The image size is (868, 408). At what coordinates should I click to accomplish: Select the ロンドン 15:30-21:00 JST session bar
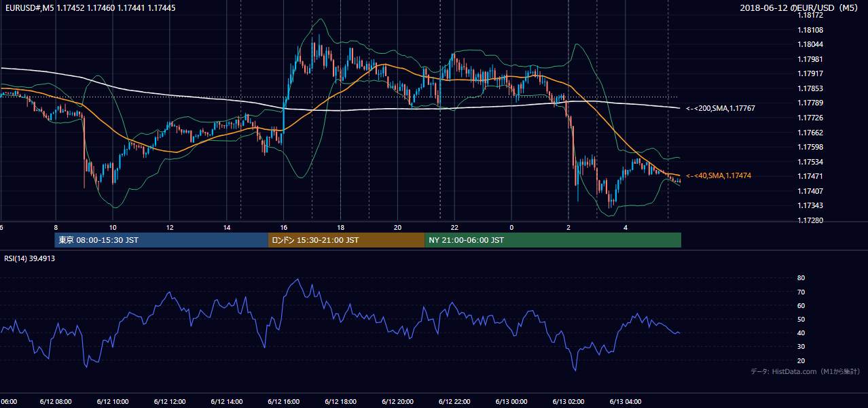[346, 240]
